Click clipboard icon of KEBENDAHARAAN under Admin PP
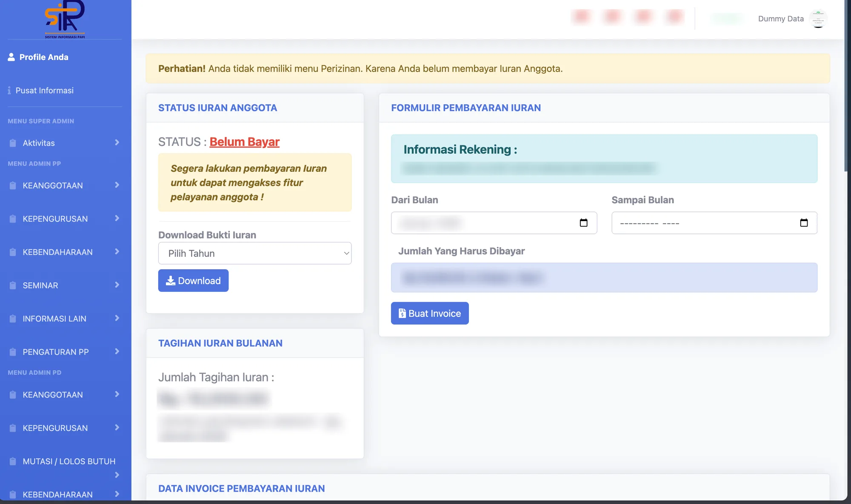The height and width of the screenshot is (504, 851). pyautogui.click(x=13, y=252)
